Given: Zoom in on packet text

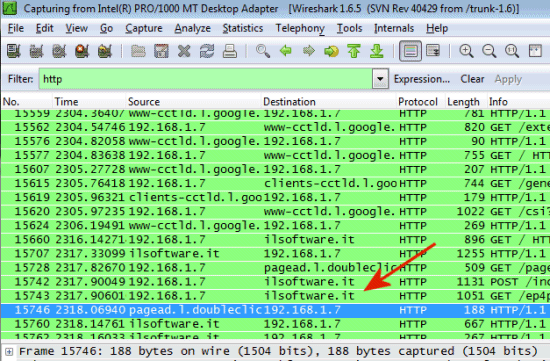Looking at the screenshot, I should 466,51.
